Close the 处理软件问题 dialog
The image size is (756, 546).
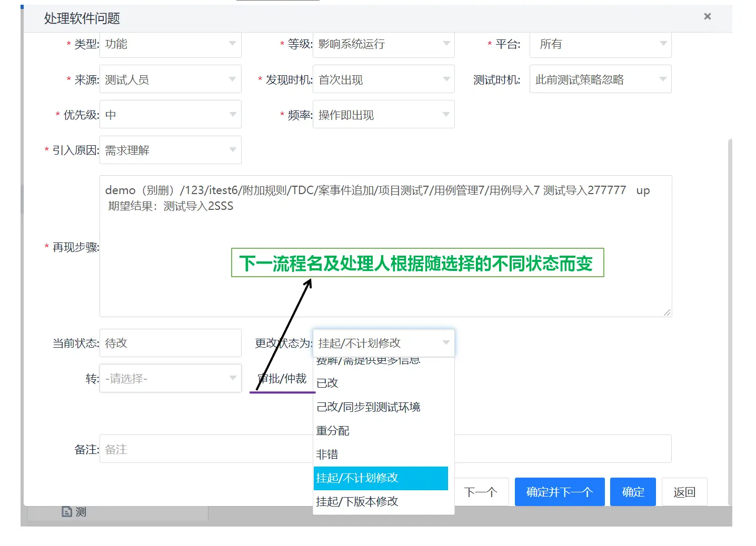pyautogui.click(x=708, y=16)
